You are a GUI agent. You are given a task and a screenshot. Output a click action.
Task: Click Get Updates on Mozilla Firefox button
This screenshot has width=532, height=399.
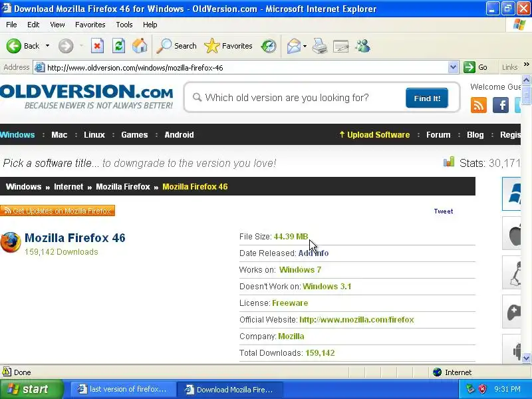(58, 211)
